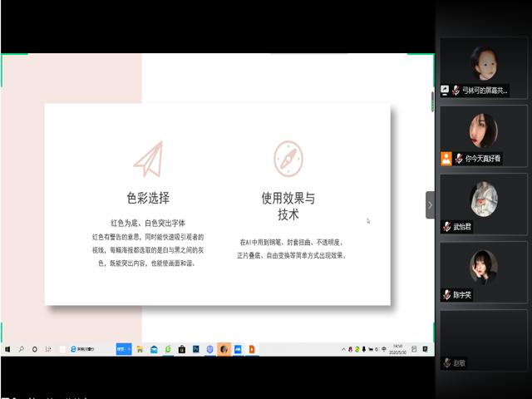The width and height of the screenshot is (532, 399).
Task: Click muted mic icon for 你今天真好看
Action: pos(459,159)
